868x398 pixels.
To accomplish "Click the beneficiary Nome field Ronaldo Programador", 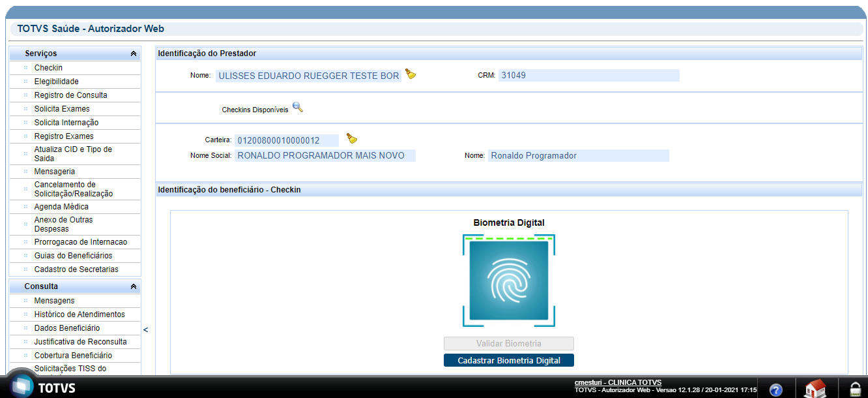I will point(579,155).
